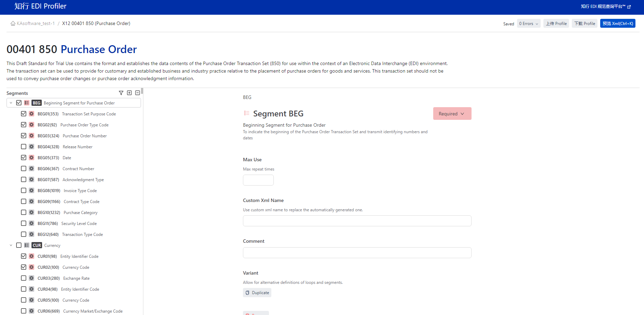Uncheck BEG05(373) Date checkbox
This screenshot has width=644, height=315.
(x=24, y=157)
